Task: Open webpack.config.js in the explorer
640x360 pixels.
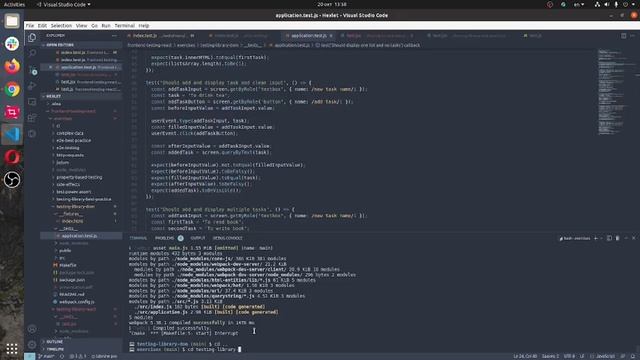Action: point(76,302)
